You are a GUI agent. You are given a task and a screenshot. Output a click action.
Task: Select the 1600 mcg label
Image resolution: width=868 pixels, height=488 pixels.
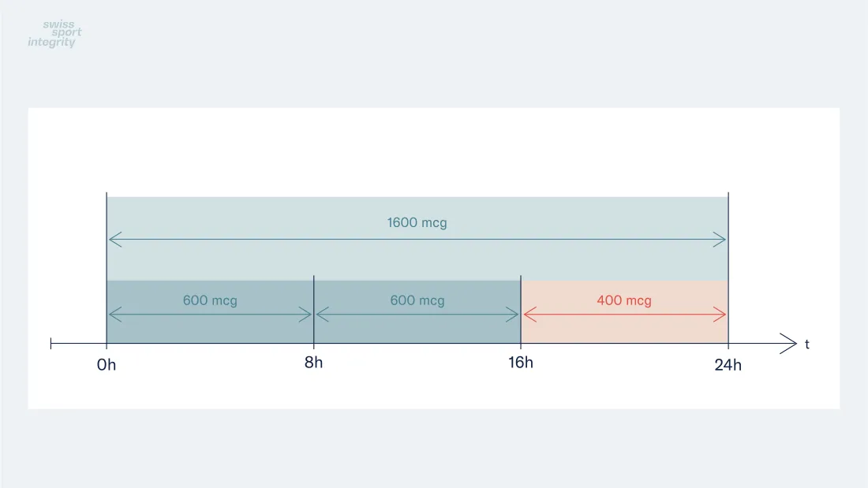pyautogui.click(x=417, y=223)
